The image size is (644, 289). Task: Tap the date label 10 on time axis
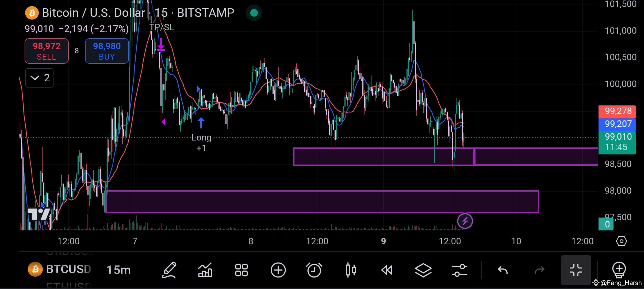516,241
